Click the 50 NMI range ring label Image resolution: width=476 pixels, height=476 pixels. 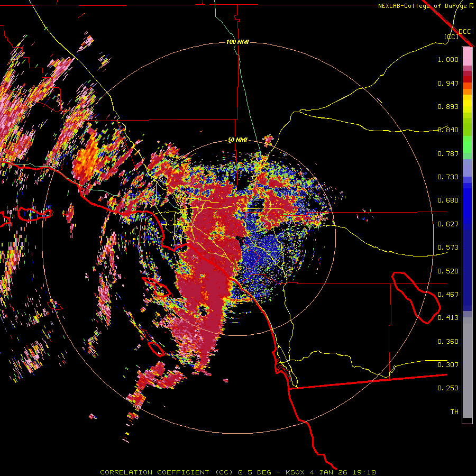[x=237, y=140]
